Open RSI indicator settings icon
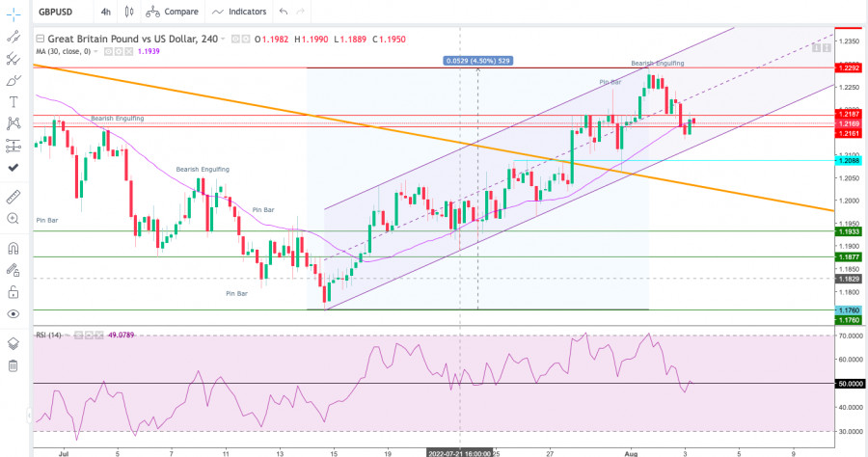The height and width of the screenshot is (457, 868). [88, 335]
